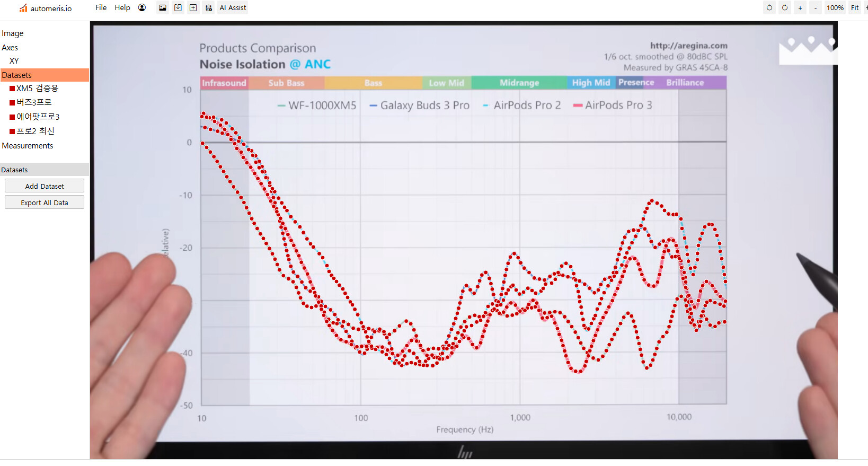The height and width of the screenshot is (466, 868).
Task: Zoom out with the minus button
Action: [816, 7]
